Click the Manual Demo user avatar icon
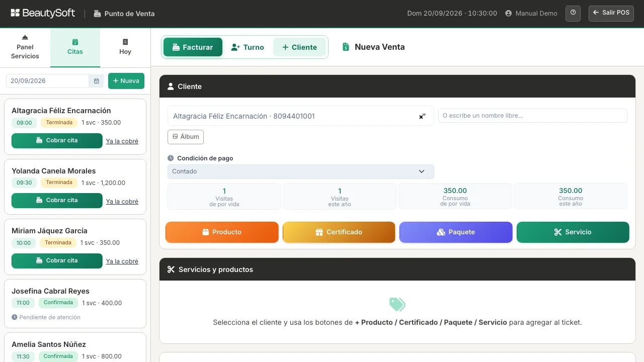Image resolution: width=644 pixels, height=362 pixels. (508, 14)
